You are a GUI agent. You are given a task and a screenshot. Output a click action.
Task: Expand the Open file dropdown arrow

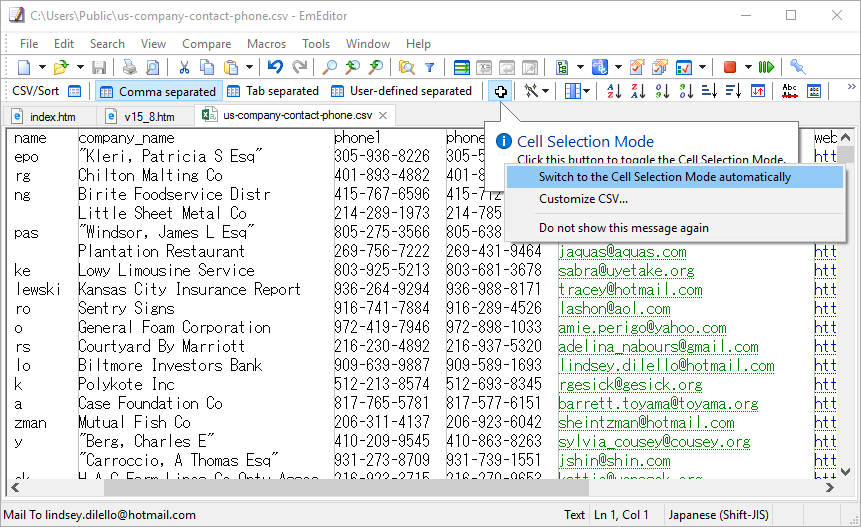[x=80, y=68]
